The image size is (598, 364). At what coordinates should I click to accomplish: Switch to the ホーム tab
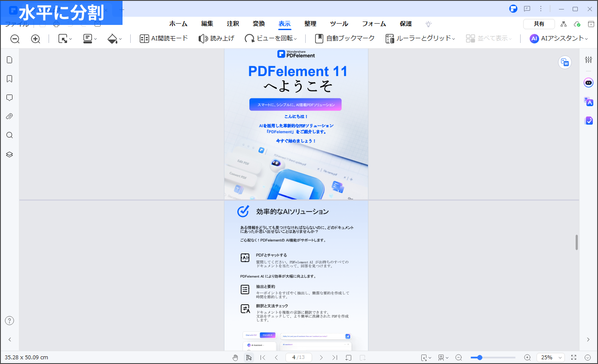(x=178, y=24)
